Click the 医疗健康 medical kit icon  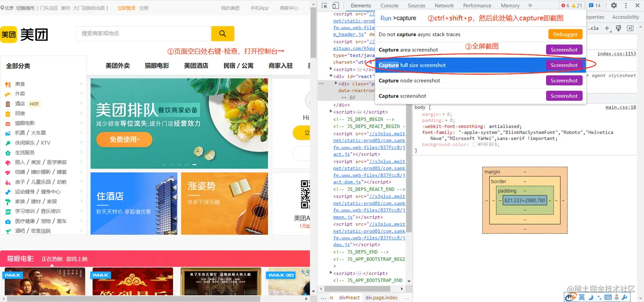click(8, 221)
